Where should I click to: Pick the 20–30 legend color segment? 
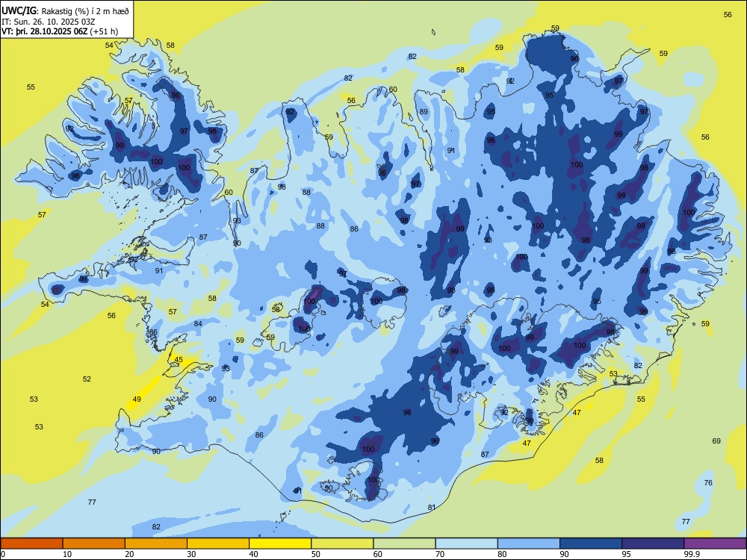pos(156,544)
